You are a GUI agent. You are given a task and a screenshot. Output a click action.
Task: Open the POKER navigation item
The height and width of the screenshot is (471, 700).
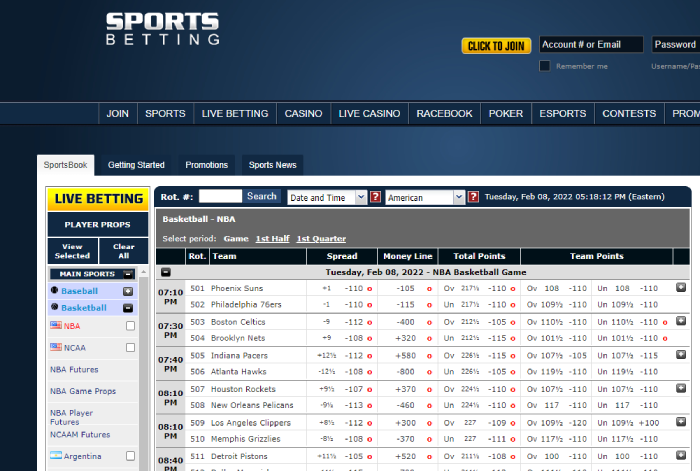coord(506,113)
